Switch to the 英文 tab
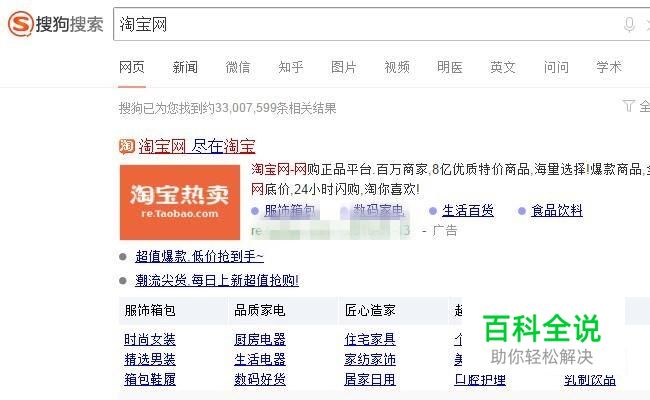Viewport: 650px width, 400px height. (x=503, y=67)
